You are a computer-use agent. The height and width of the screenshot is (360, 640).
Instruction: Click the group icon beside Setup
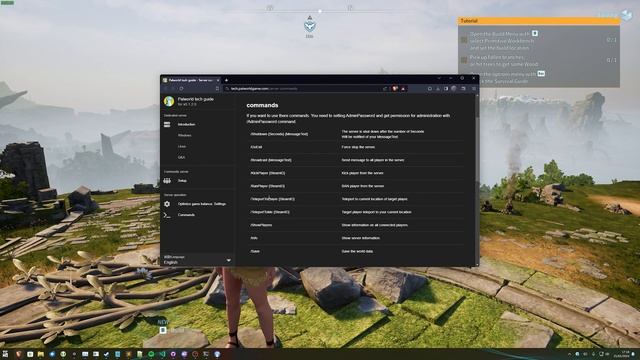[167, 180]
